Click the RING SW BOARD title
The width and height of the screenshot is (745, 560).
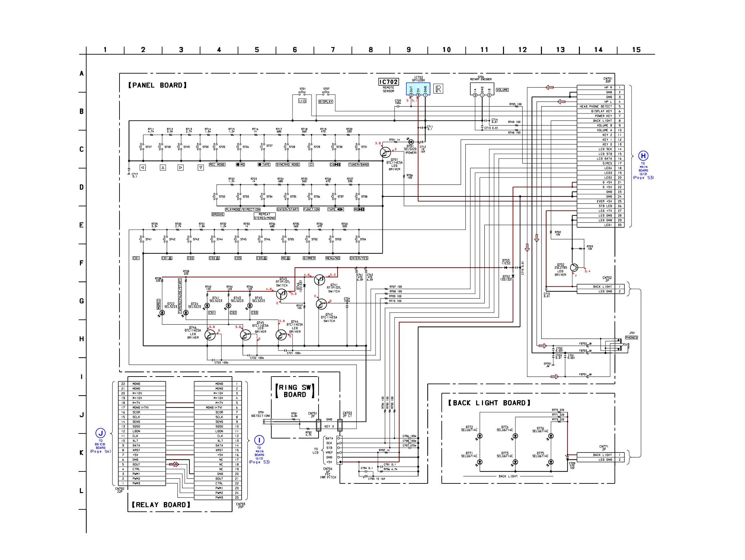pos(295,391)
